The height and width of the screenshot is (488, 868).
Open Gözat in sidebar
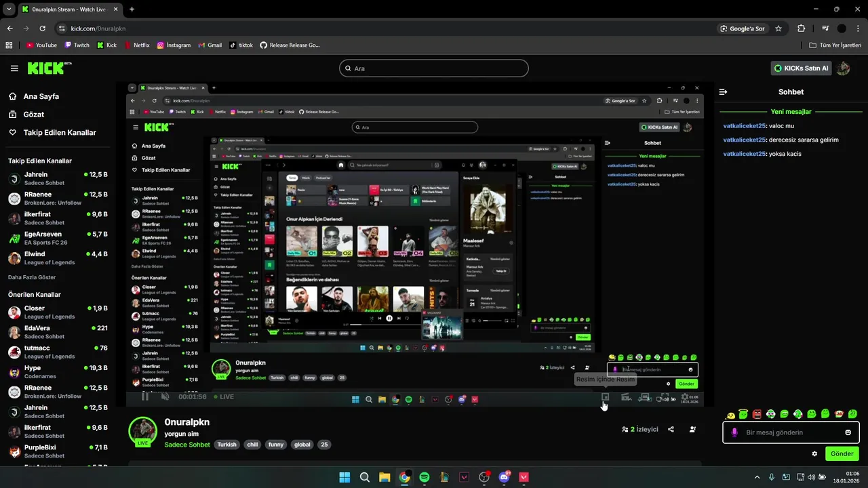point(34,115)
